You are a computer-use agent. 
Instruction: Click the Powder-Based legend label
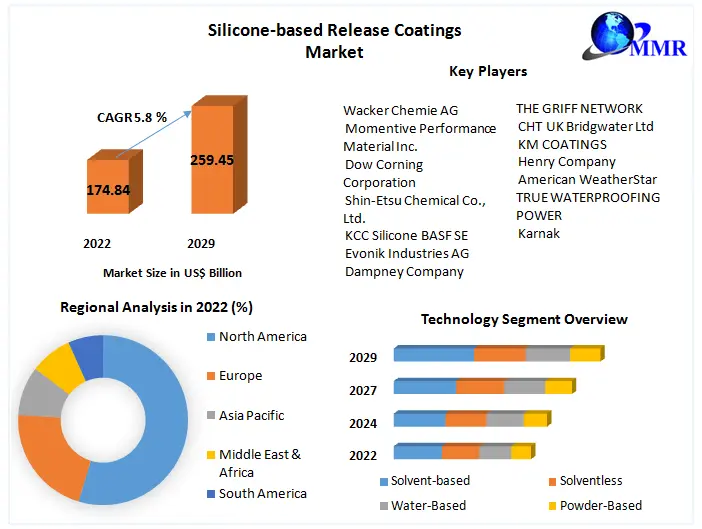pos(600,505)
